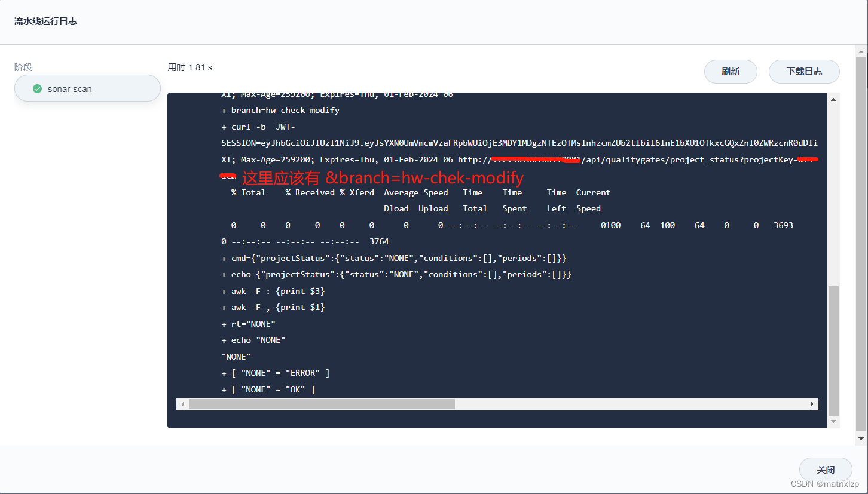The height and width of the screenshot is (494, 868).
Task: Click the log line + curl -b JWT-
Action: pos(258,127)
